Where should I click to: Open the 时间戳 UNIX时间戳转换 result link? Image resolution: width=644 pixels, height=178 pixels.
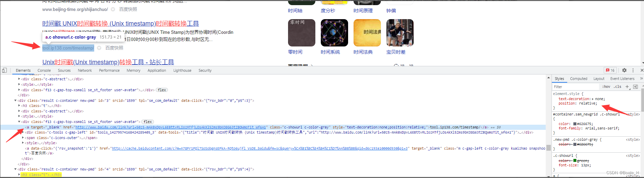click(120, 23)
